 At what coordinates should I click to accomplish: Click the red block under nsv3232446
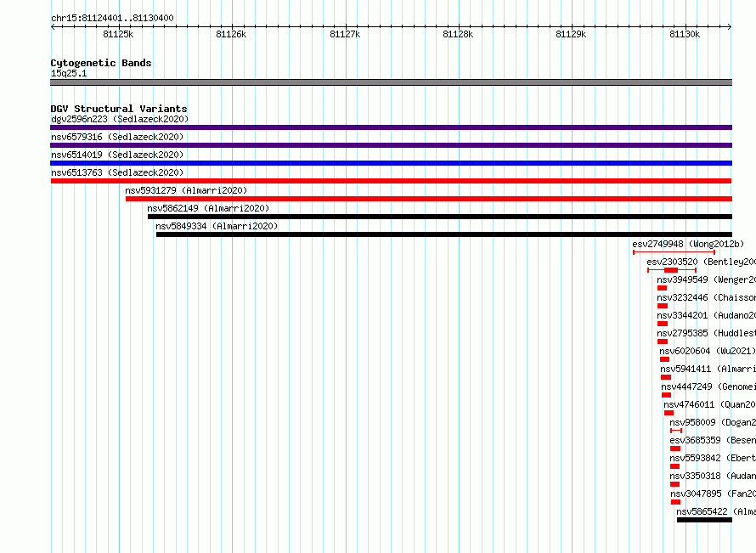663,306
